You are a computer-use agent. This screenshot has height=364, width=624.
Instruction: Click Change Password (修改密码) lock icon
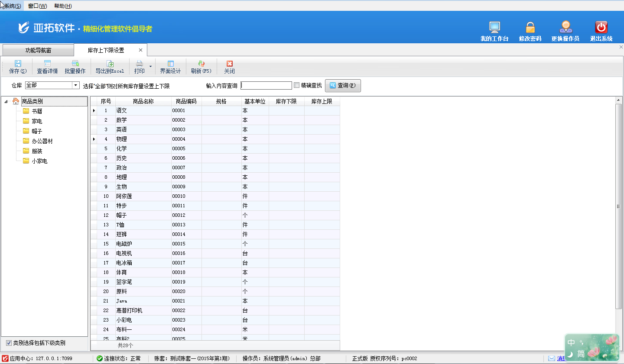coord(530,28)
